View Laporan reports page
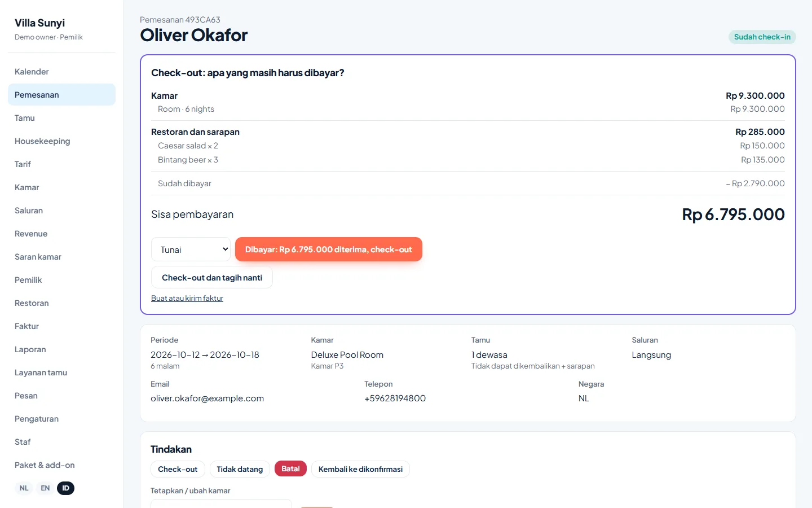This screenshot has height=508, width=812. [x=61, y=349]
